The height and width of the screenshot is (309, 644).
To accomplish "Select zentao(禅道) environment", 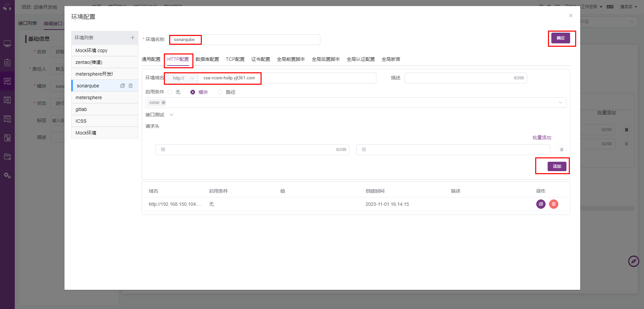I will click(105, 62).
